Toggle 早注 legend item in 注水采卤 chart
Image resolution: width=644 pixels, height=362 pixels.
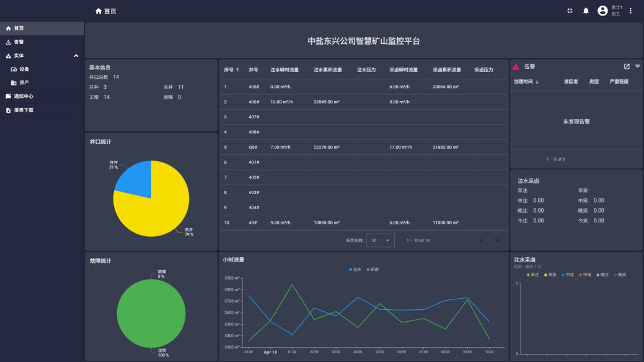[x=533, y=275]
